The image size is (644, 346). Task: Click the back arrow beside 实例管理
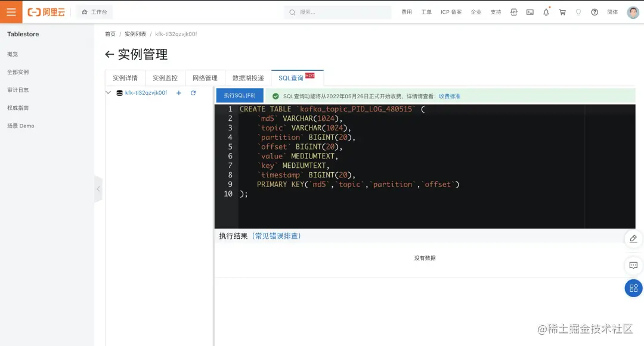click(x=109, y=55)
